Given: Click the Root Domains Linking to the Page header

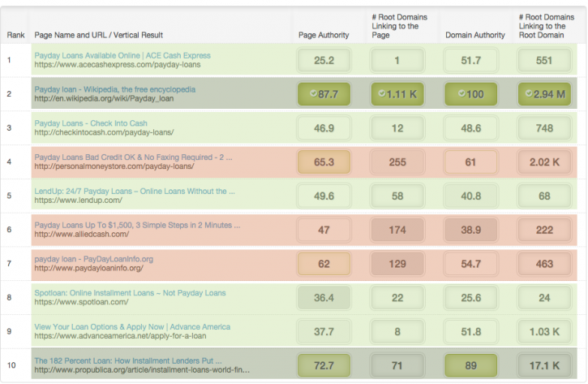Looking at the screenshot, I should point(399,26).
